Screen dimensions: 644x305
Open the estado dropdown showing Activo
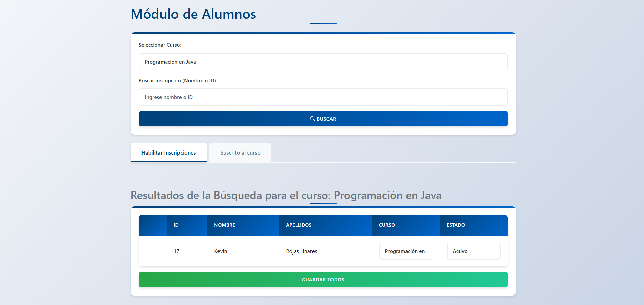coord(474,251)
